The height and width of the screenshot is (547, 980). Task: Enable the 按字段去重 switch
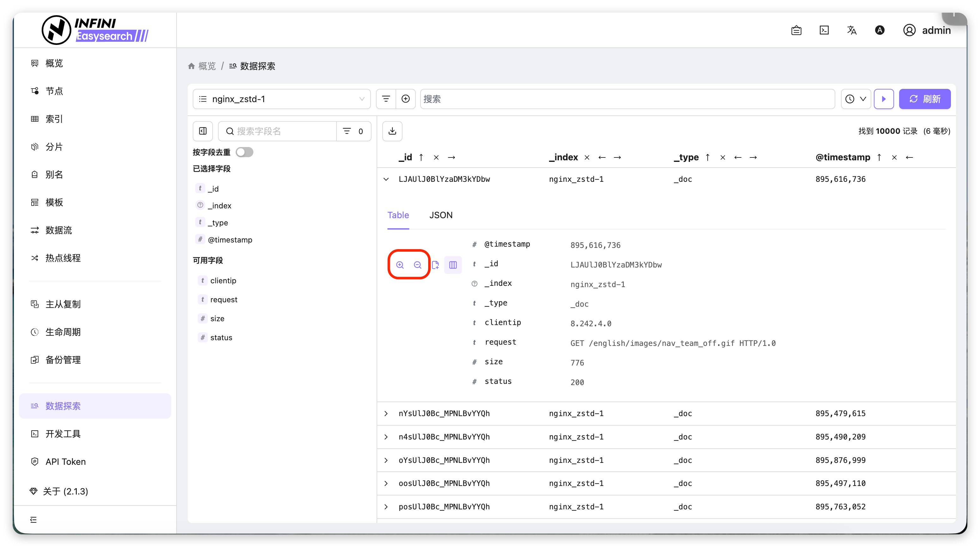244,152
